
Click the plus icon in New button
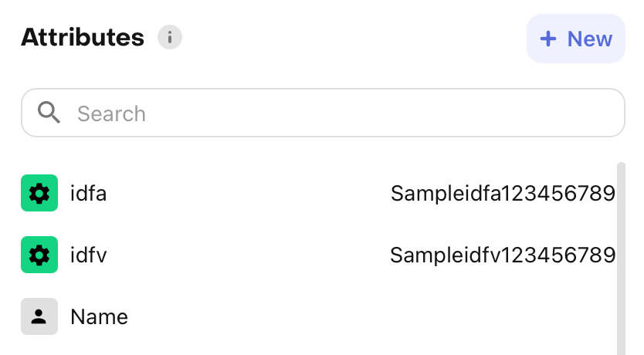tap(547, 39)
